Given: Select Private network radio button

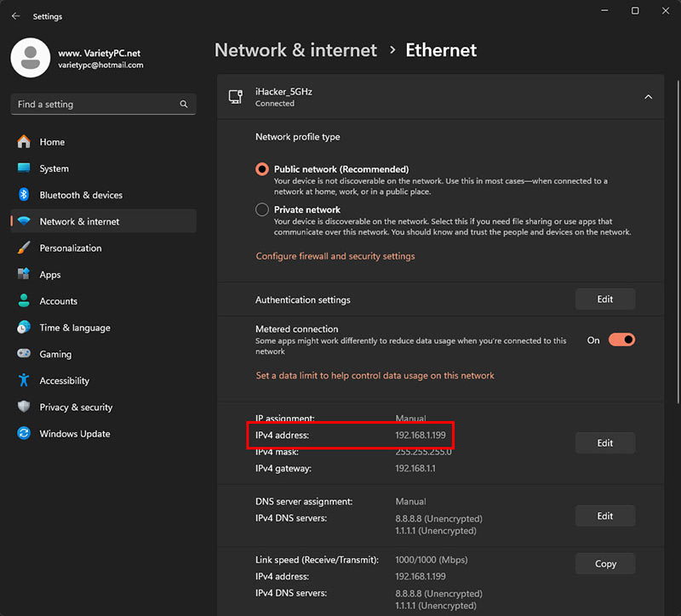Looking at the screenshot, I should pyautogui.click(x=262, y=209).
